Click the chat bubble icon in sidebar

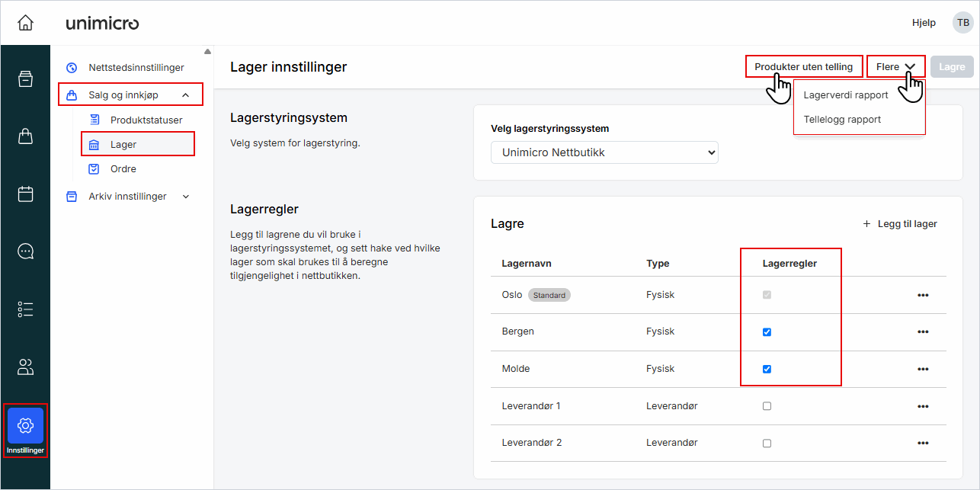25,251
